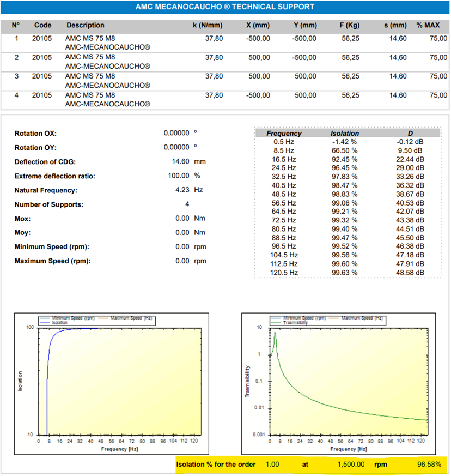Select the Y value in support row 3
This screenshot has height=476, width=451.
[306, 76]
